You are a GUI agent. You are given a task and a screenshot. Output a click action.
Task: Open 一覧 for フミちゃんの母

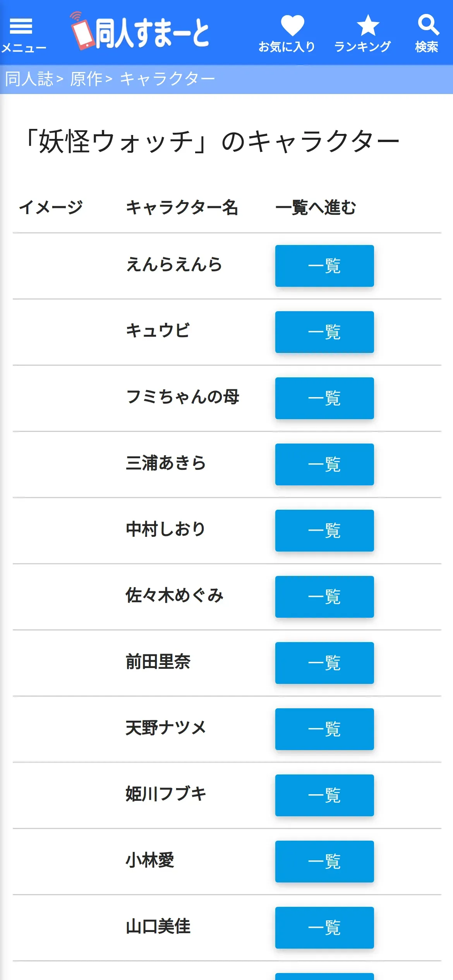[x=324, y=398]
